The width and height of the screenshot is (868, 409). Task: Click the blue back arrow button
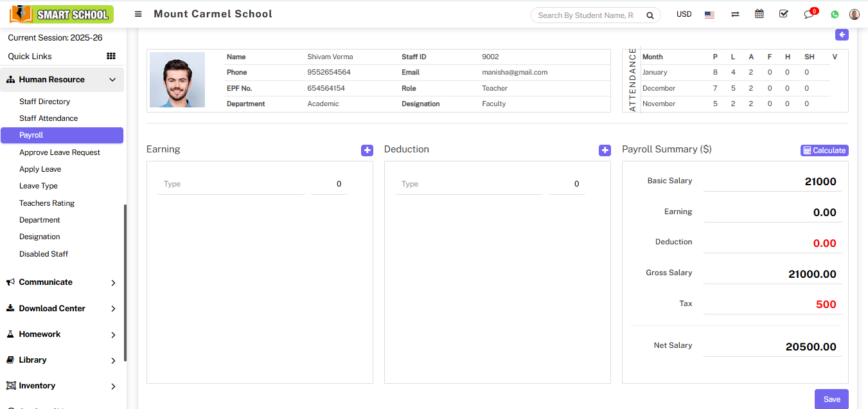(x=842, y=34)
